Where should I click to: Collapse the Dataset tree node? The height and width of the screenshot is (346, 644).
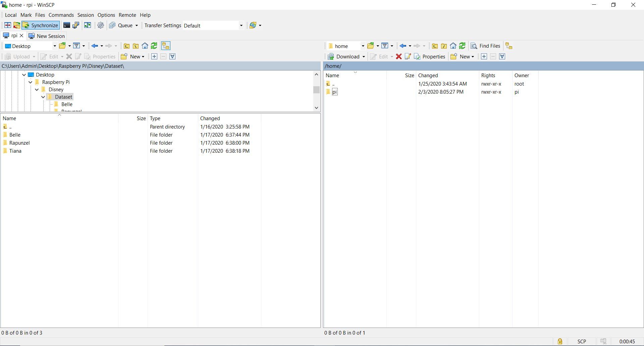pyautogui.click(x=43, y=97)
